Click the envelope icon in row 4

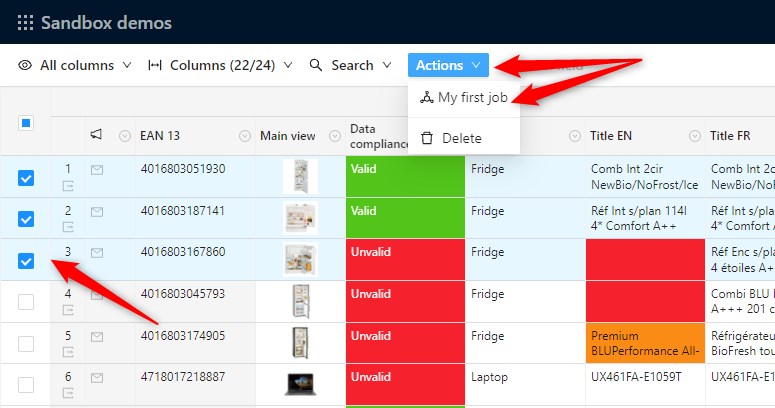tap(97, 295)
